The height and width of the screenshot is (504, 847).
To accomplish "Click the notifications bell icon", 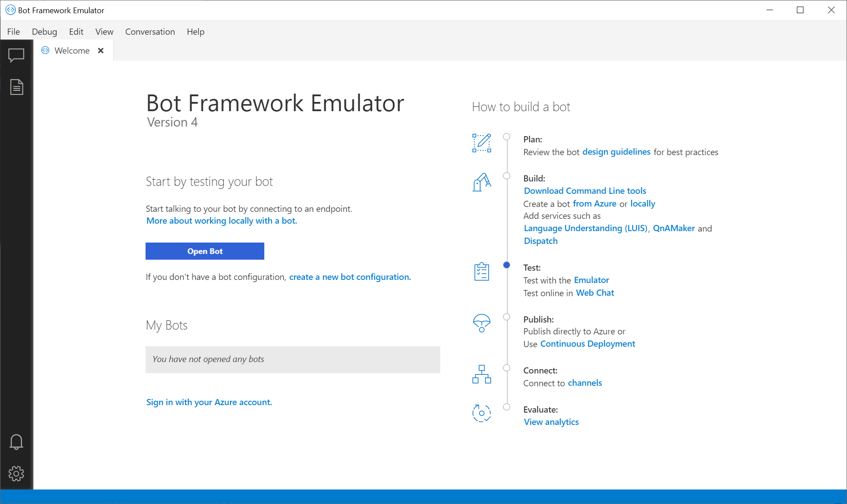I will 16,442.
